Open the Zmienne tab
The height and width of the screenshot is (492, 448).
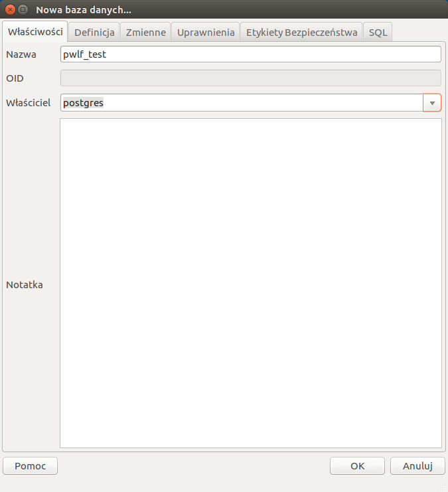coord(145,32)
